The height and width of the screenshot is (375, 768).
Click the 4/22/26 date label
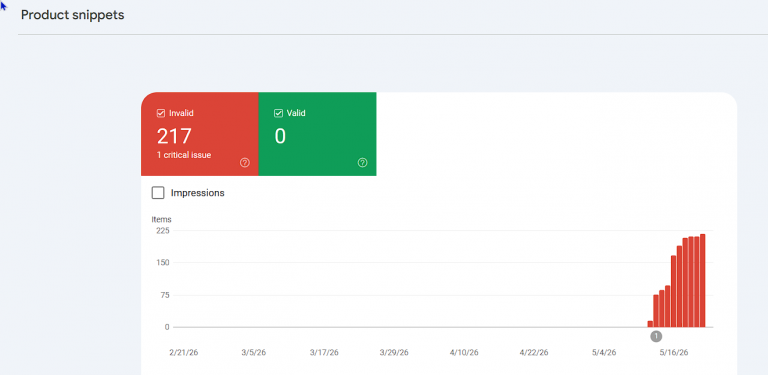(534, 352)
